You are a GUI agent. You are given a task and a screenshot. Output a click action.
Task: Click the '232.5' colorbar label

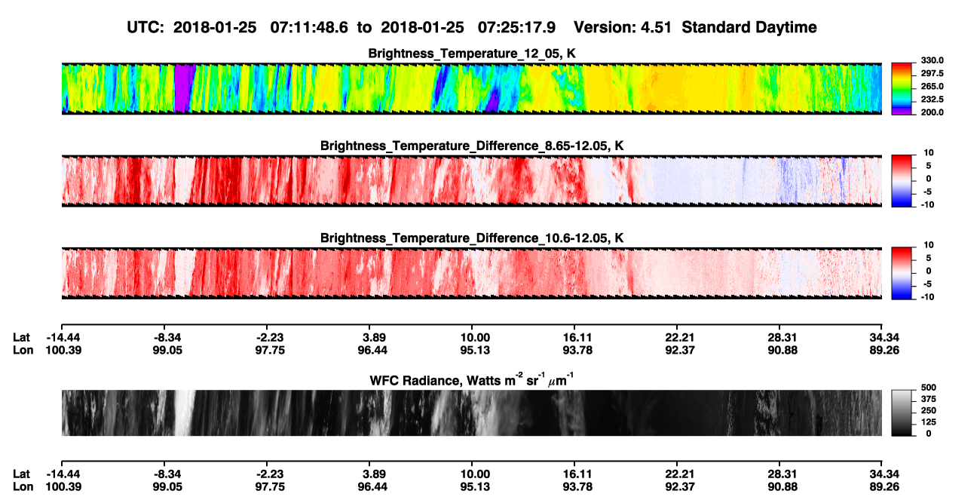point(933,99)
